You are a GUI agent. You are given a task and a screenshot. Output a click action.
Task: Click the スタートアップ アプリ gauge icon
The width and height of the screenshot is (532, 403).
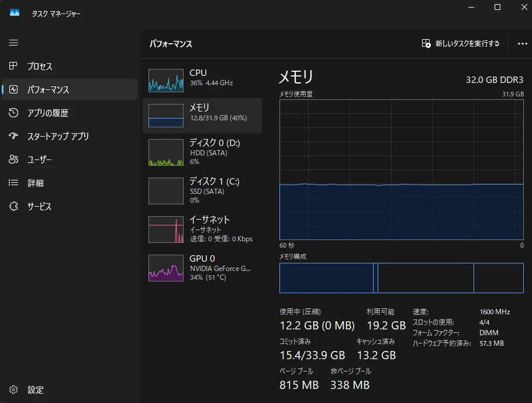[x=13, y=136]
